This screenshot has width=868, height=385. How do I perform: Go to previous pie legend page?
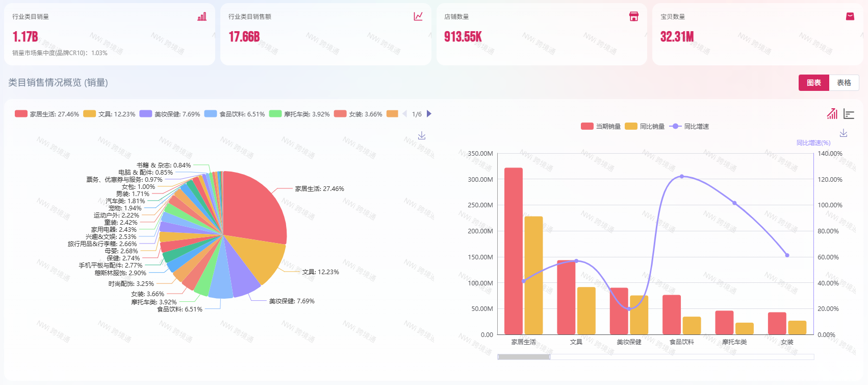[404, 114]
